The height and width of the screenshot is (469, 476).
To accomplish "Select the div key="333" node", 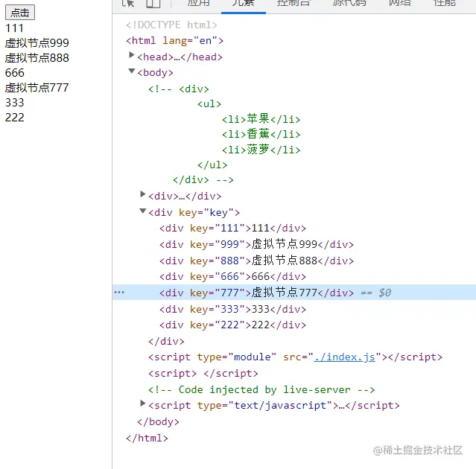I will click(x=233, y=309).
